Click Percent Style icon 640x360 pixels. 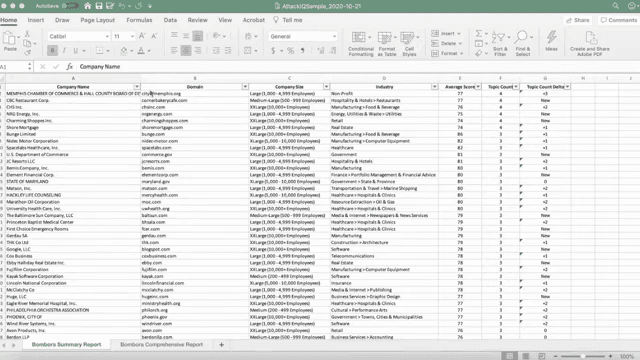(x=290, y=51)
